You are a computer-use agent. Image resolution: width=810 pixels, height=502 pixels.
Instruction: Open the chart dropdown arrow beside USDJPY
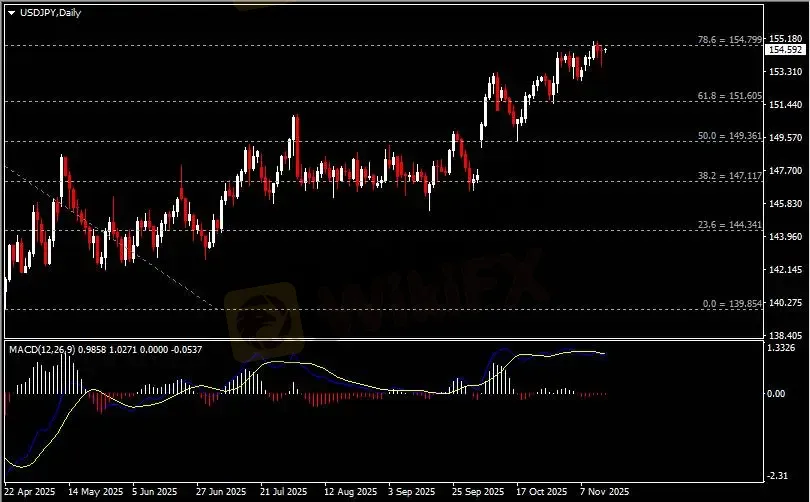click(11, 12)
